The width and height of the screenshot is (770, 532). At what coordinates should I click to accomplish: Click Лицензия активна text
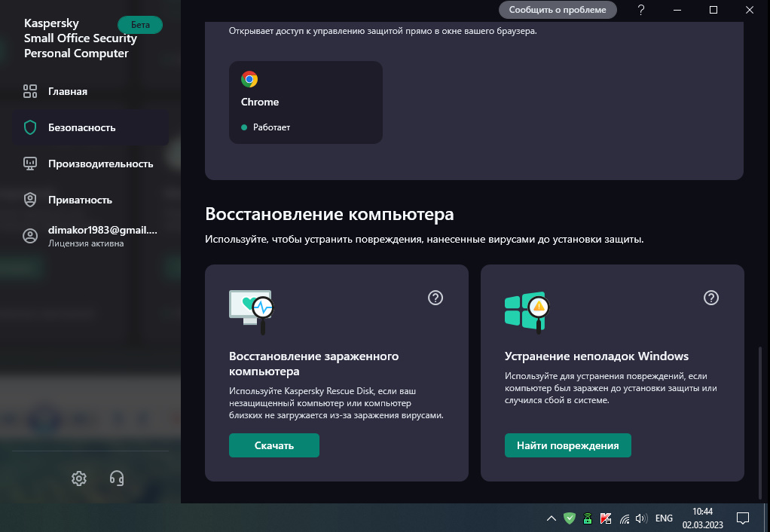(x=86, y=243)
